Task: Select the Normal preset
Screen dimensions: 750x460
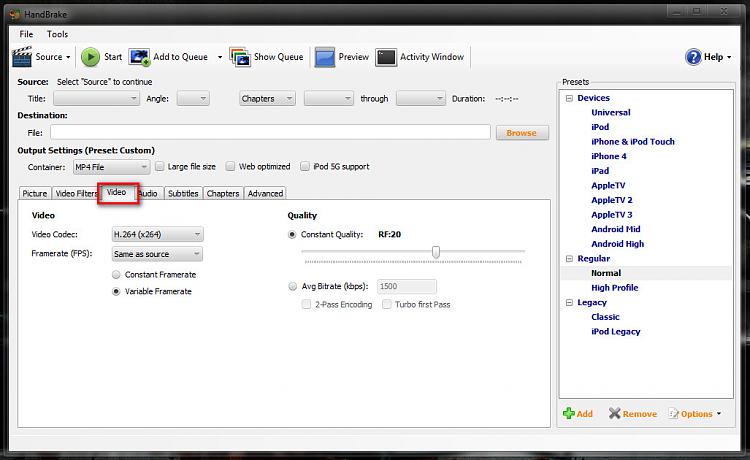Action: click(x=606, y=273)
